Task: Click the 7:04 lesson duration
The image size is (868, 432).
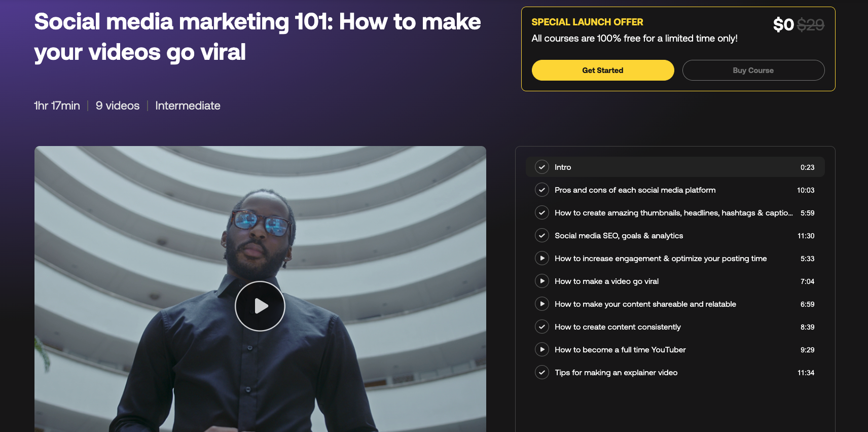Action: [807, 281]
